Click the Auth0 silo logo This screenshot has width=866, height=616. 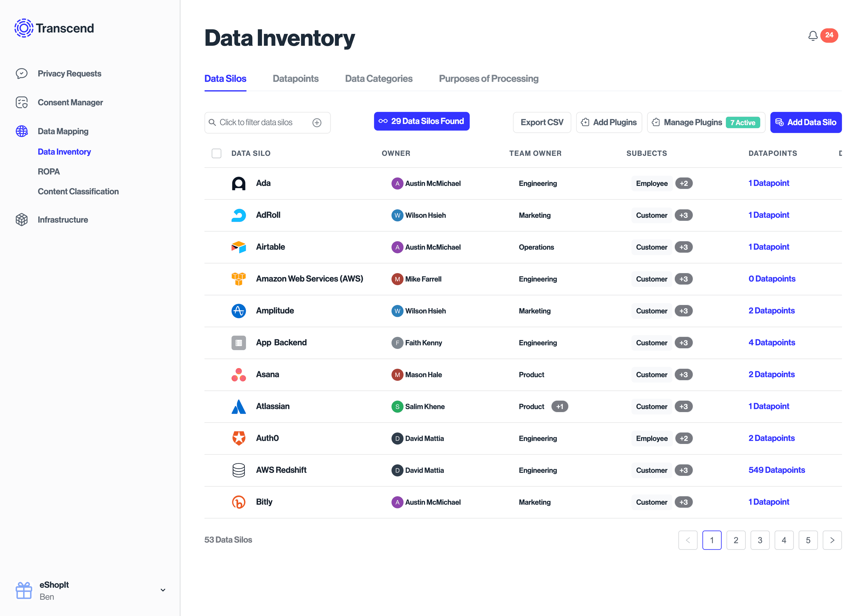[x=239, y=438]
